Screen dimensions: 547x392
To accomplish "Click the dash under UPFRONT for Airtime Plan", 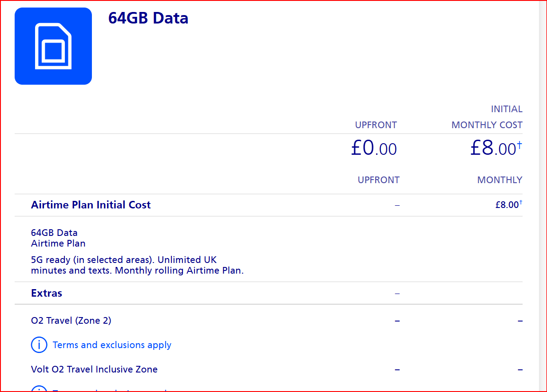I will click(396, 205).
